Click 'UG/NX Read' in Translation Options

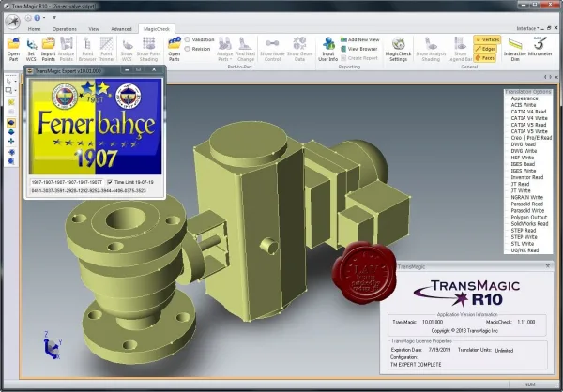coord(525,250)
